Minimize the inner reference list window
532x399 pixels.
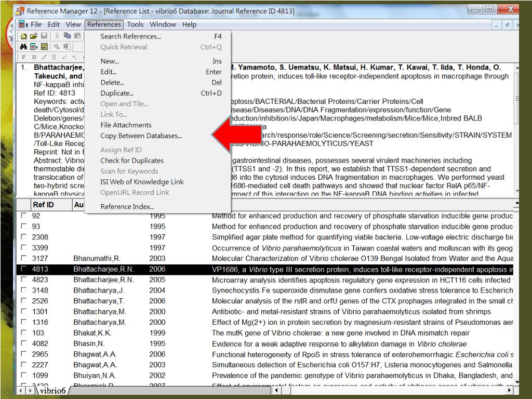pos(496,25)
